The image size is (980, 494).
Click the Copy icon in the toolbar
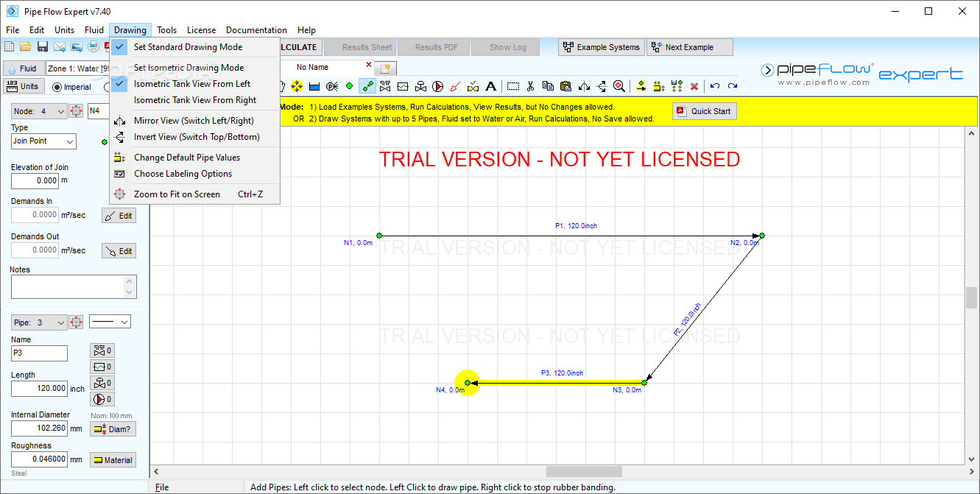(x=548, y=86)
